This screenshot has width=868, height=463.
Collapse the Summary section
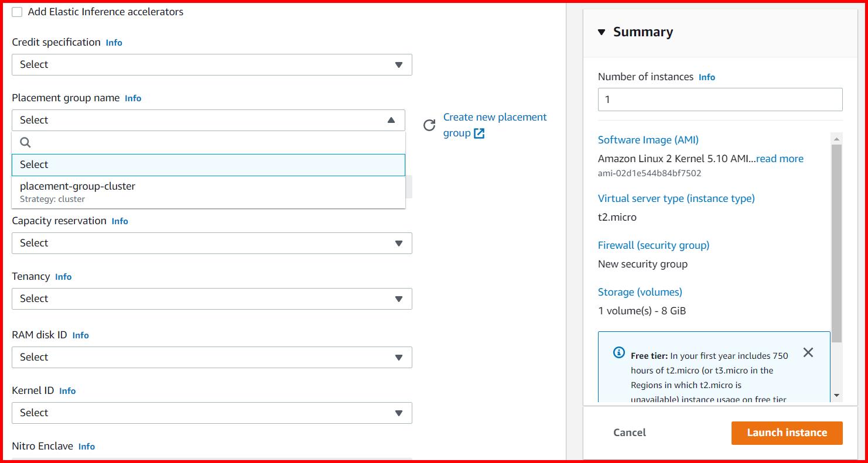pos(603,33)
